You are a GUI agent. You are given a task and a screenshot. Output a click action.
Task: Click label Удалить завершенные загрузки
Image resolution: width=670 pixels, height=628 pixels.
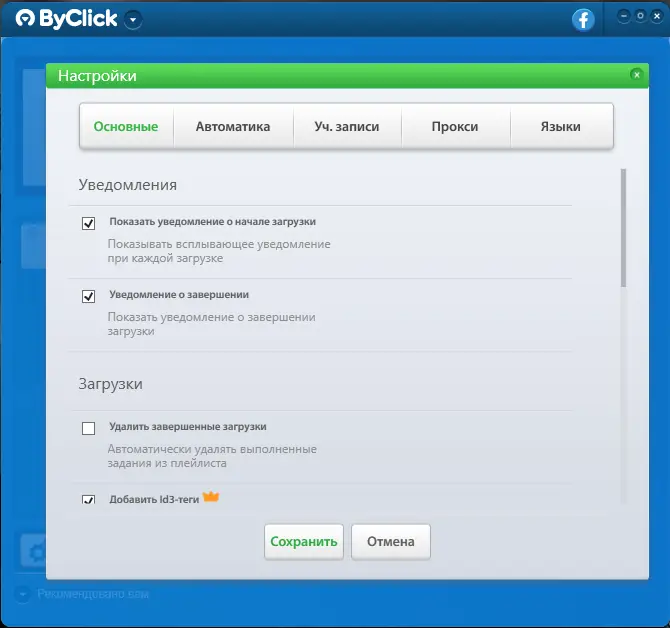(188, 427)
